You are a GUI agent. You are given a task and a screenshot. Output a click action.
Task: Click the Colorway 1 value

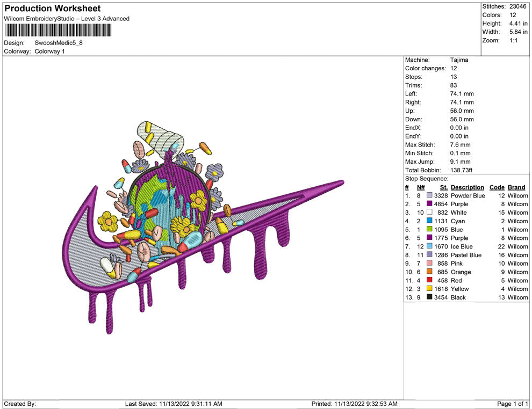pos(49,52)
